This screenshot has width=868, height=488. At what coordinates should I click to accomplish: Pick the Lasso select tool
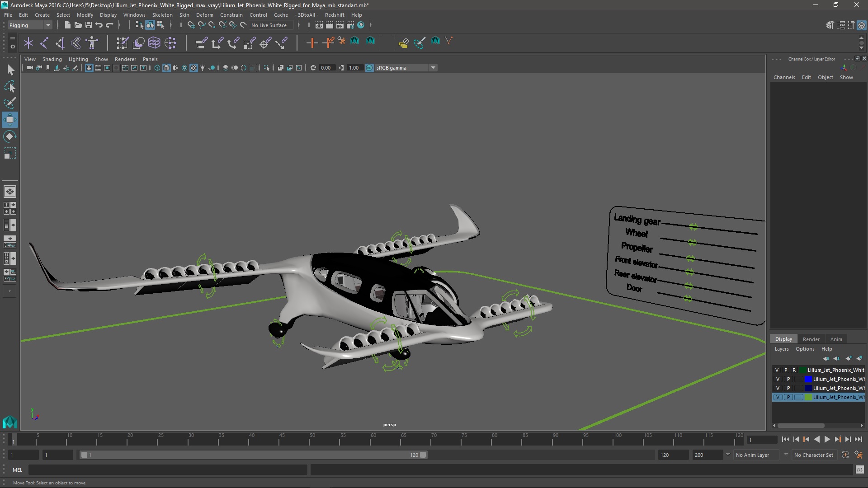pos(9,86)
